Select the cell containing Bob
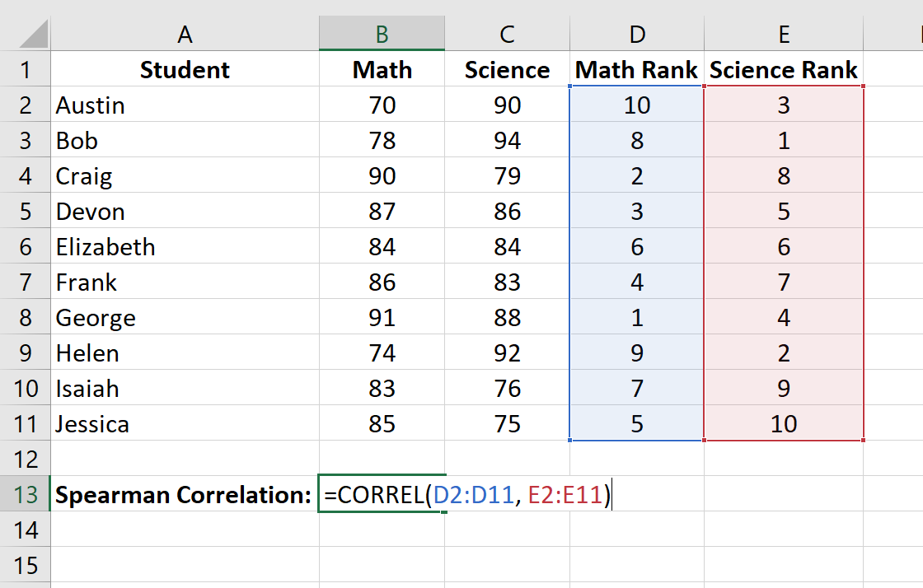The height and width of the screenshot is (588, 923). (x=185, y=140)
